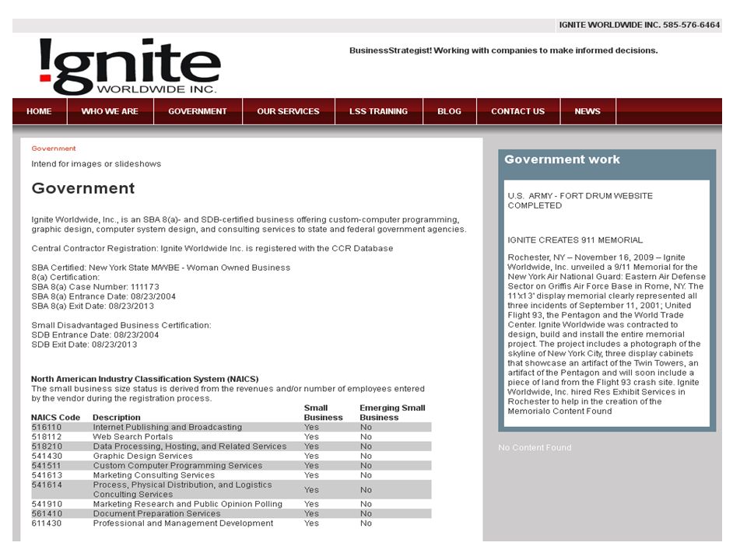Image resolution: width=747 pixels, height=560 pixels.
Task: Open the NEWS section
Action: point(587,111)
